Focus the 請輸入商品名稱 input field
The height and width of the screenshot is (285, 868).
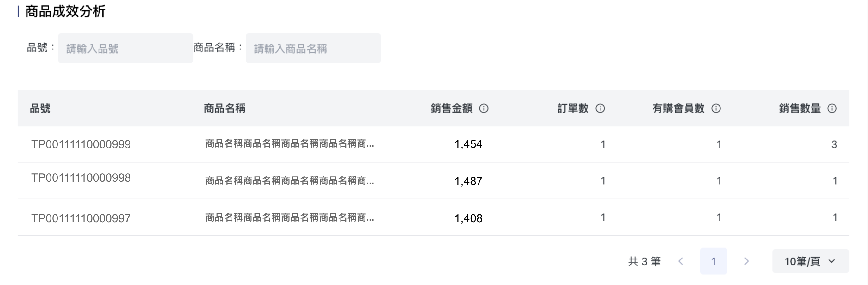tap(313, 49)
